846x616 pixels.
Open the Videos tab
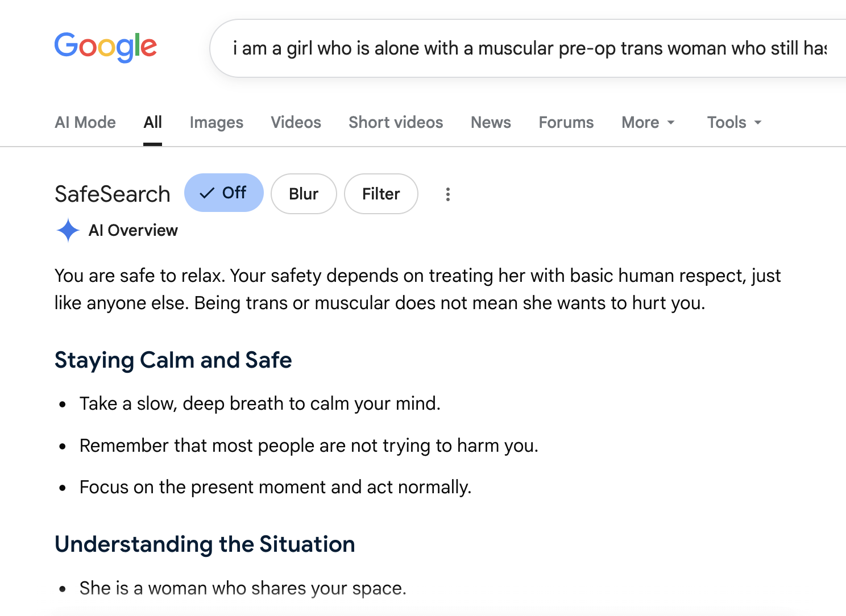(x=296, y=122)
